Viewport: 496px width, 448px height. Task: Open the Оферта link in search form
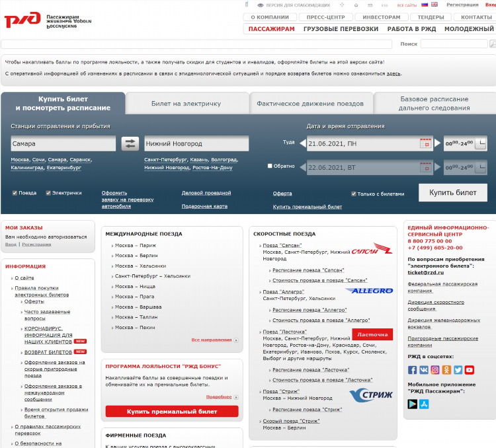282,194
